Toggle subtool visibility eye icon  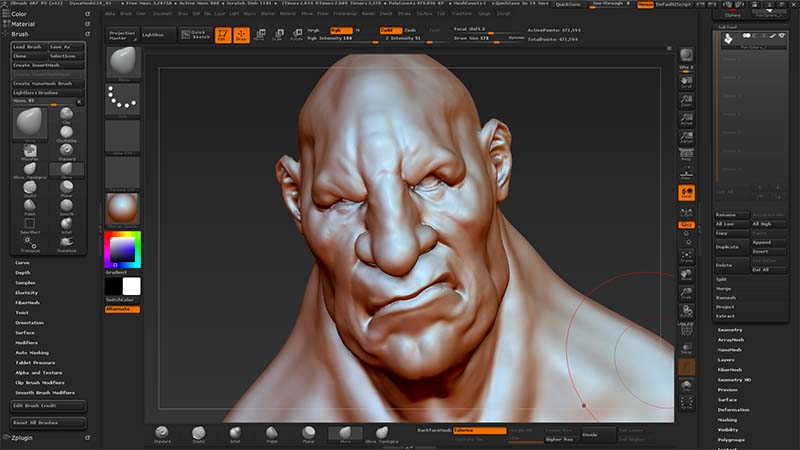click(x=782, y=36)
